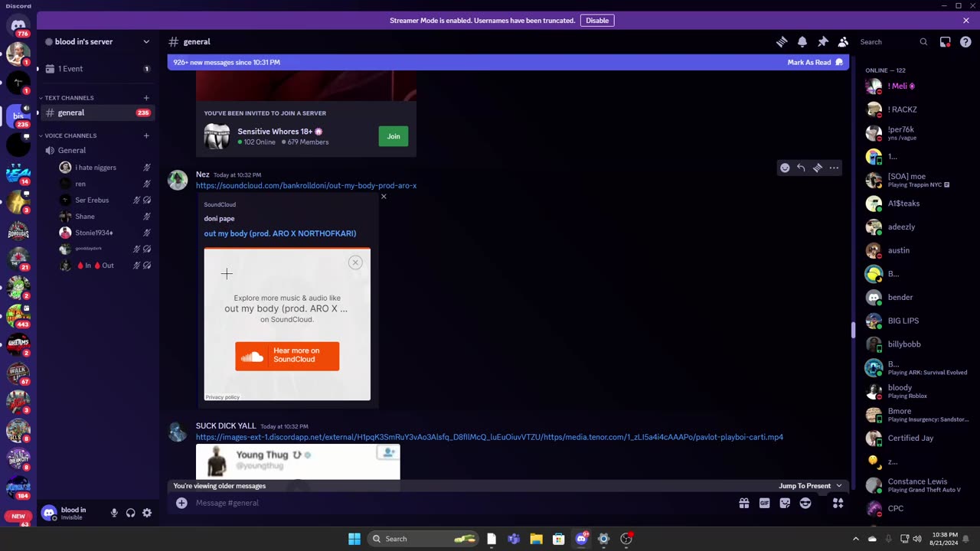Create a channel in VOICE CHANNELS
The width and height of the screenshot is (980, 551).
point(146,135)
